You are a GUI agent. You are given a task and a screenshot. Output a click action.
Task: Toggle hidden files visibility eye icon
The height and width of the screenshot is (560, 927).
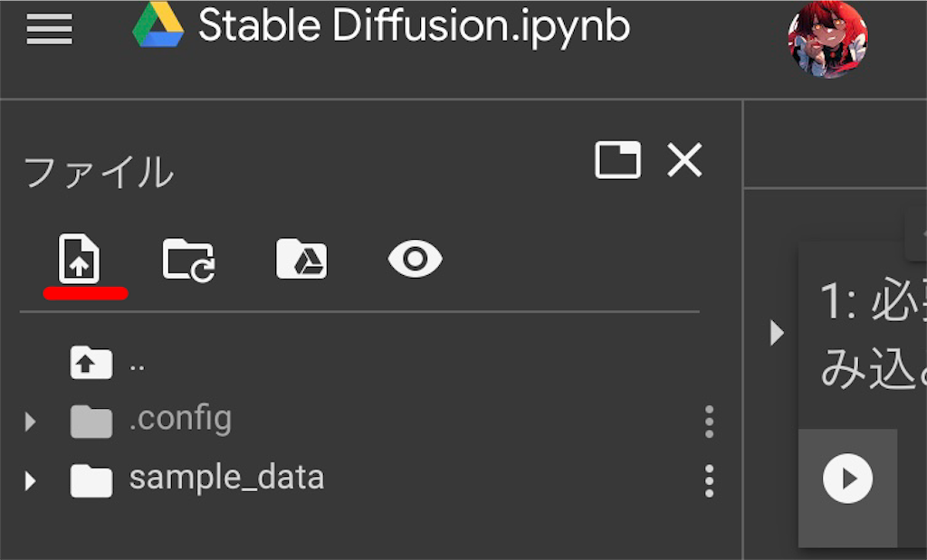click(x=415, y=260)
